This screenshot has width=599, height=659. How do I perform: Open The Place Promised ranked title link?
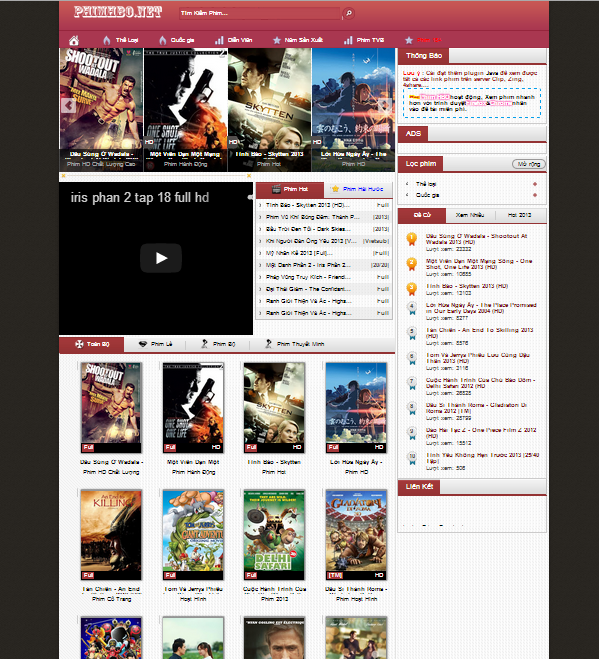[x=481, y=308]
